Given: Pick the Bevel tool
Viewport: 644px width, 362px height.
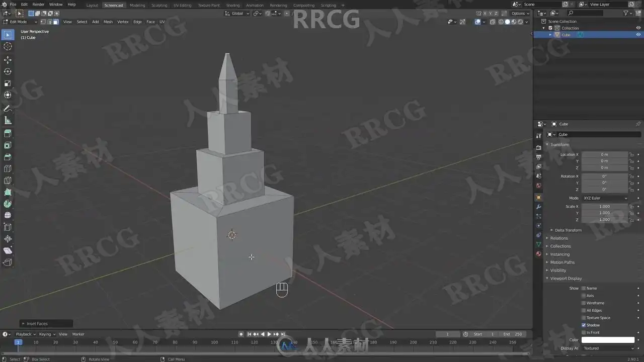Looking at the screenshot, I should 8,157.
